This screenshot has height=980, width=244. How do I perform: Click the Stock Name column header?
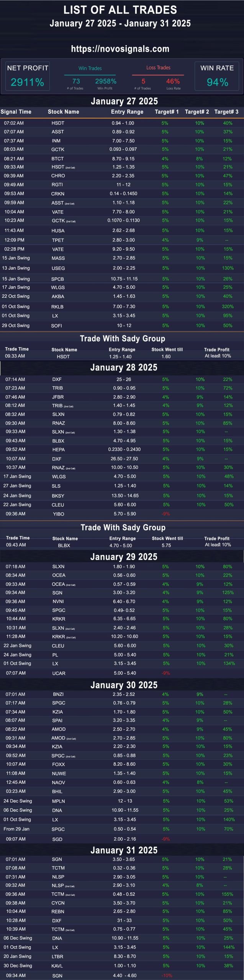point(64,112)
